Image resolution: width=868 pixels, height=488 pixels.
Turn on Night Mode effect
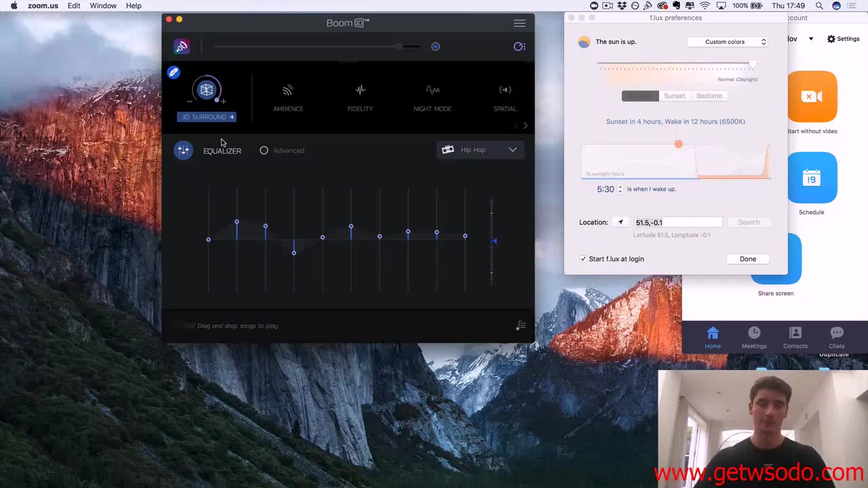coord(433,97)
